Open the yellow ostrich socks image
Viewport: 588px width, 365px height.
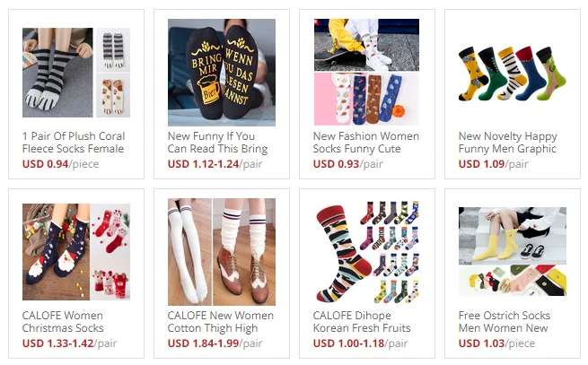[513, 251]
